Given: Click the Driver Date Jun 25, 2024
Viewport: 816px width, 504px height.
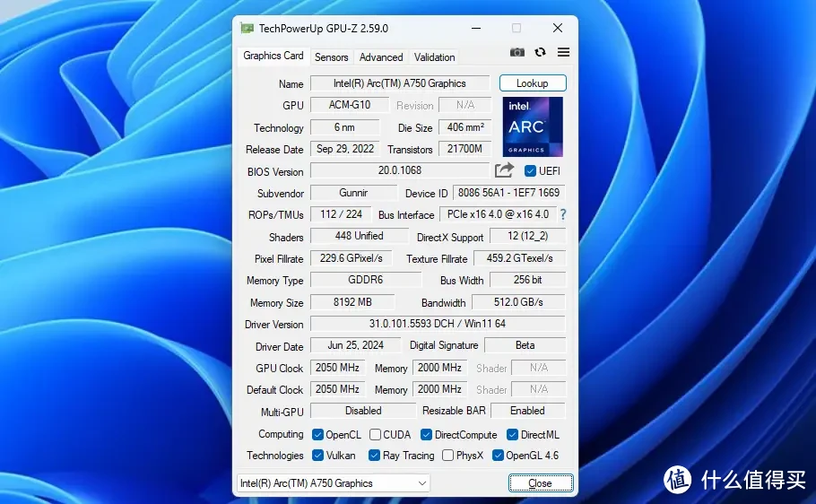Looking at the screenshot, I should (x=355, y=345).
